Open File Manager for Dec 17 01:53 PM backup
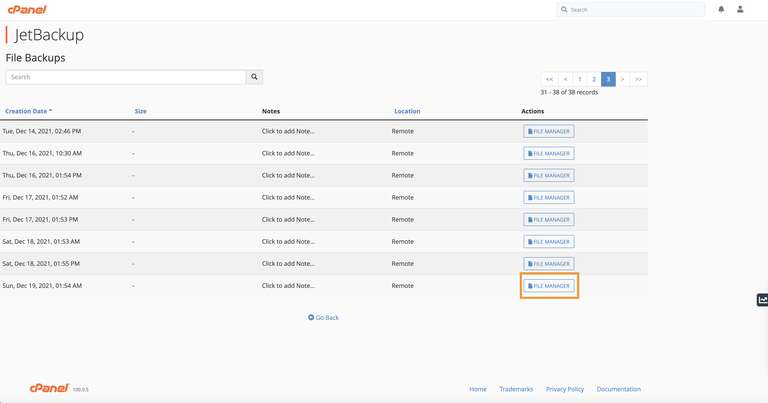This screenshot has width=768, height=403. tap(549, 219)
